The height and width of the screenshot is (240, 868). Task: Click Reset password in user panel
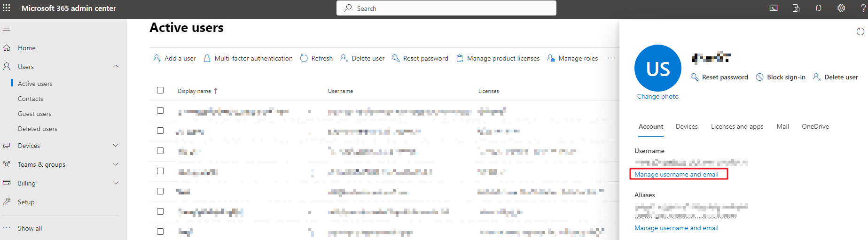719,77
